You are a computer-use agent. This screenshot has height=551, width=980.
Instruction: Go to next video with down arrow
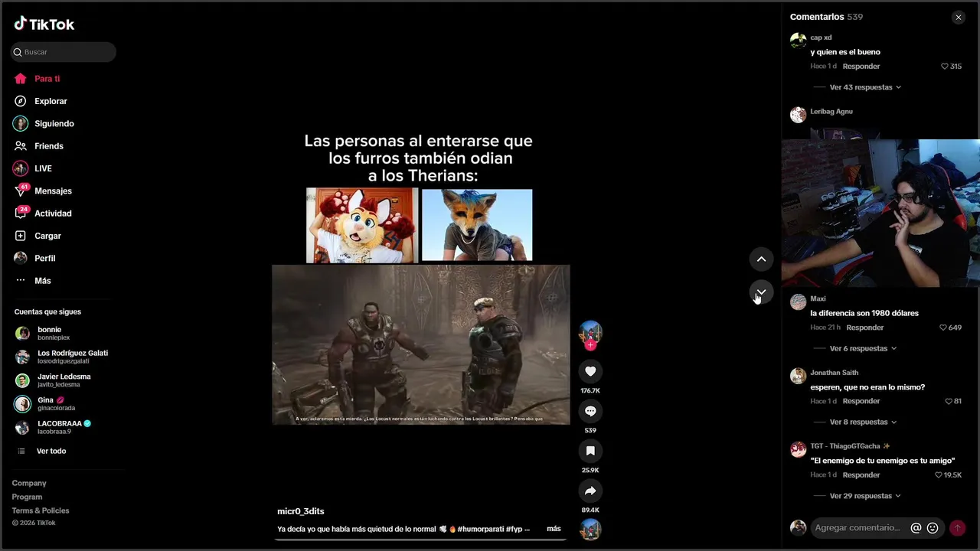[761, 292]
